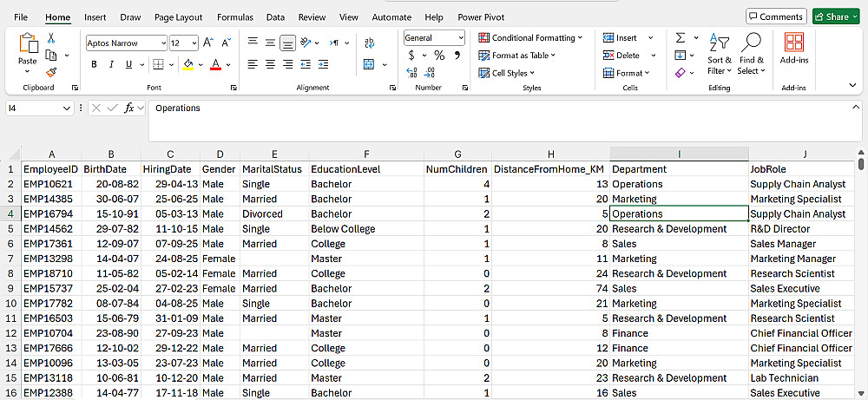Click the Middle Align icon
Screen dimensions: 868x400
tap(270, 42)
